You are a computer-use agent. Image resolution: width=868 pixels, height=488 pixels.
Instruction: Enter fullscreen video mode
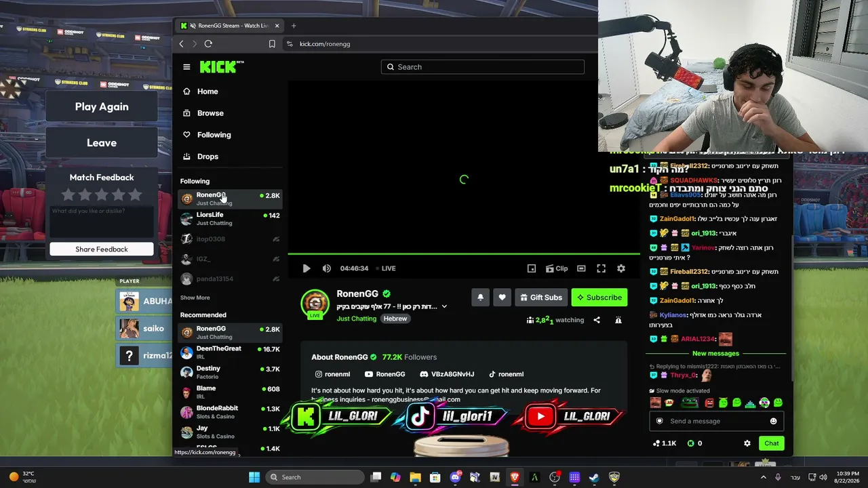pyautogui.click(x=601, y=268)
